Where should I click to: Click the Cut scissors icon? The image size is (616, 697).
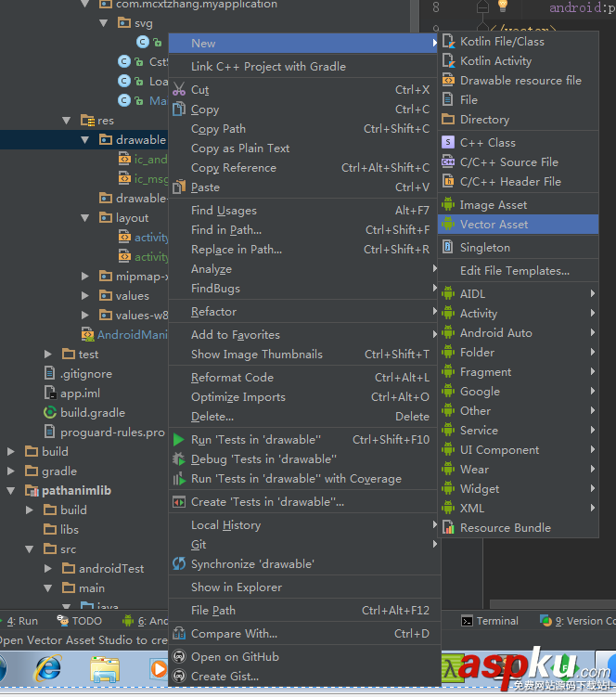point(180,90)
